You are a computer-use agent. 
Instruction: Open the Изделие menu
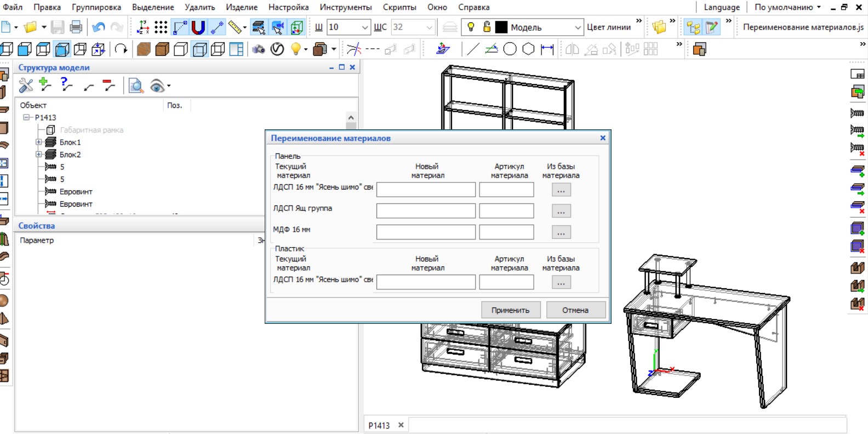242,7
